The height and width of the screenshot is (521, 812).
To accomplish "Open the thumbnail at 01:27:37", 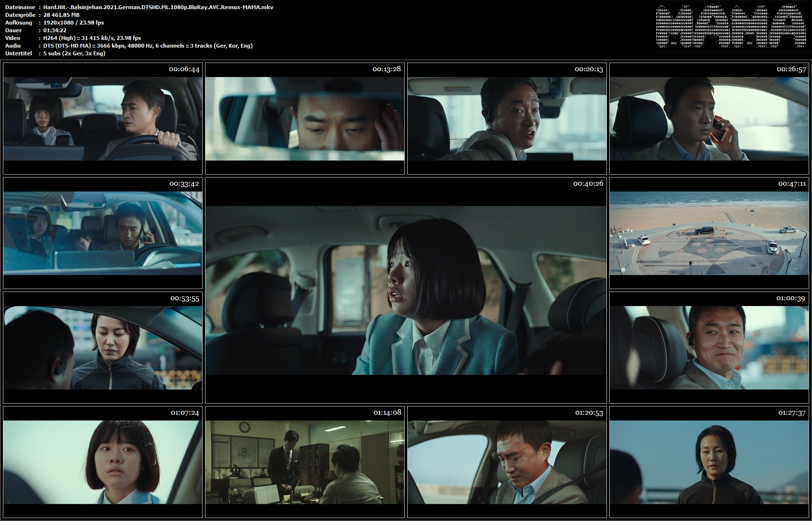I will (x=709, y=462).
